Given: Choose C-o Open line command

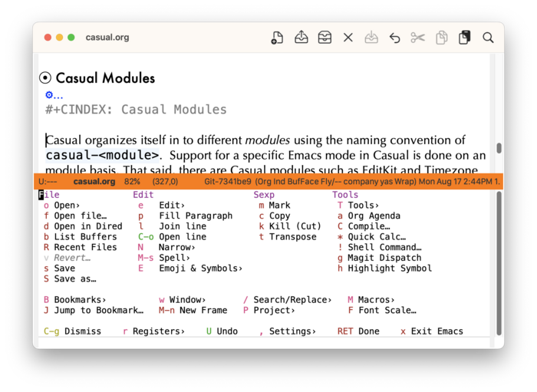Looking at the screenshot, I should click(x=172, y=236).
